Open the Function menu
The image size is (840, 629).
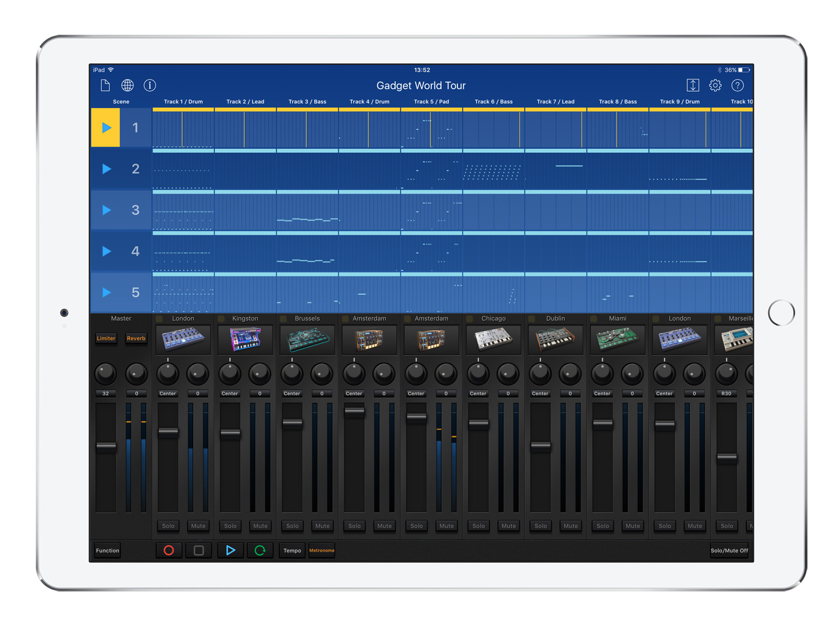(x=107, y=550)
